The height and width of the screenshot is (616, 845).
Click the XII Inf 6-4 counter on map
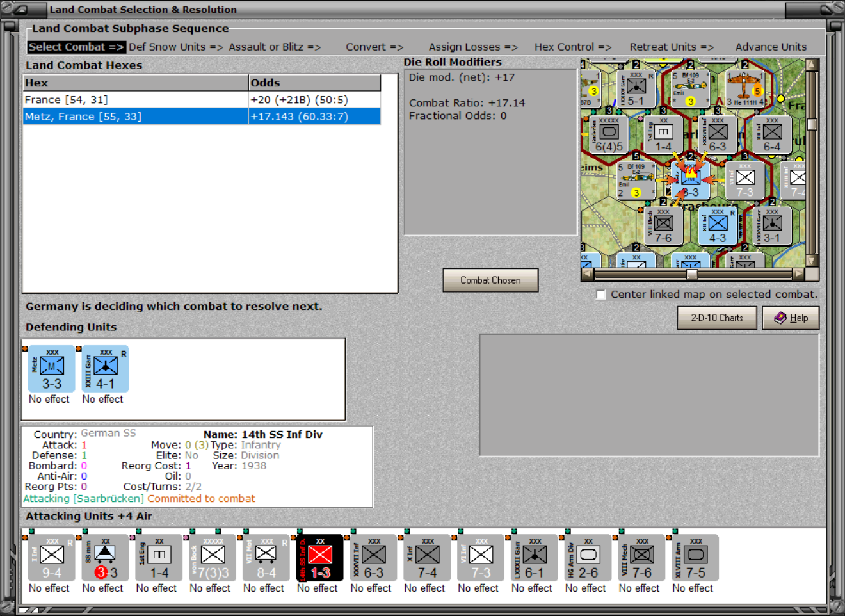(x=772, y=135)
